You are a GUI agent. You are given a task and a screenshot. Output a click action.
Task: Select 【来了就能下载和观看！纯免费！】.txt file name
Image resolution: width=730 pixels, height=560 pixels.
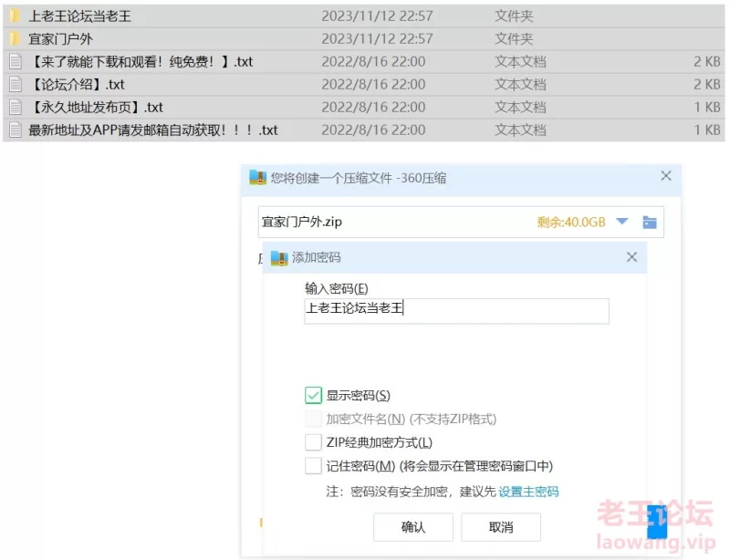[141, 61]
